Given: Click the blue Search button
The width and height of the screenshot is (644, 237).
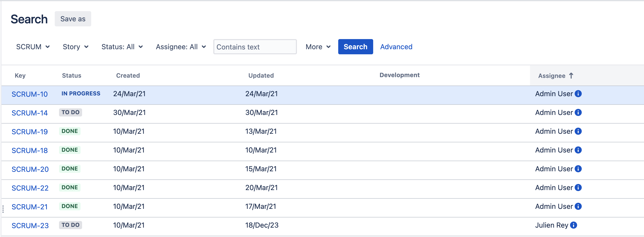Looking at the screenshot, I should point(355,47).
